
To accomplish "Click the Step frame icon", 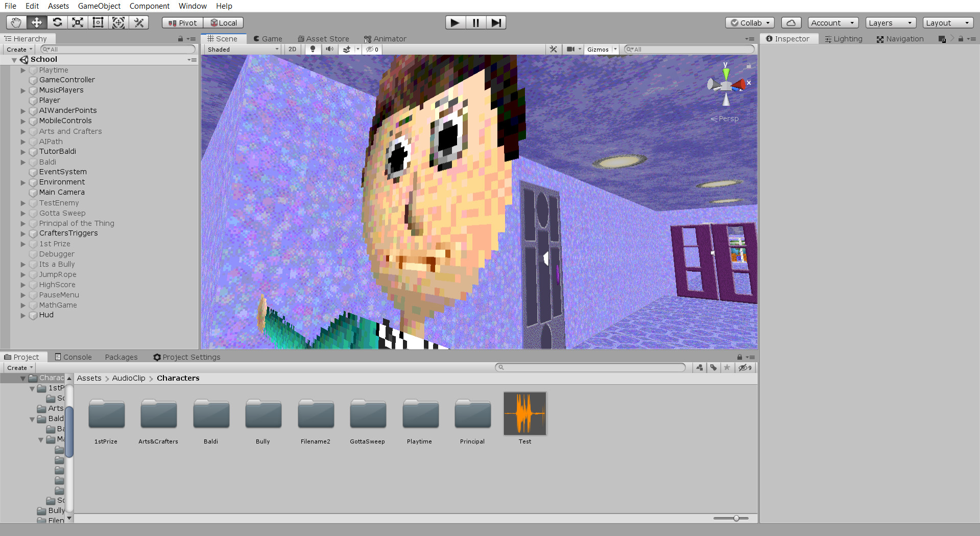I will (495, 22).
